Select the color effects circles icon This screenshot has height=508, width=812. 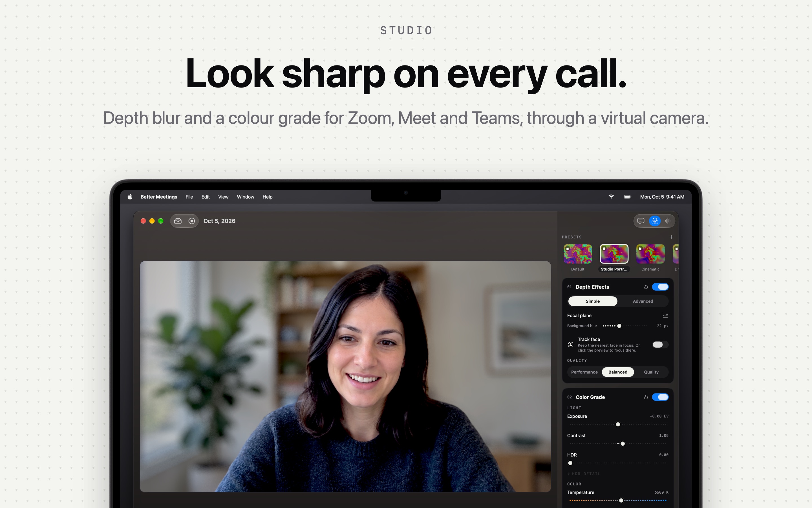coord(655,221)
